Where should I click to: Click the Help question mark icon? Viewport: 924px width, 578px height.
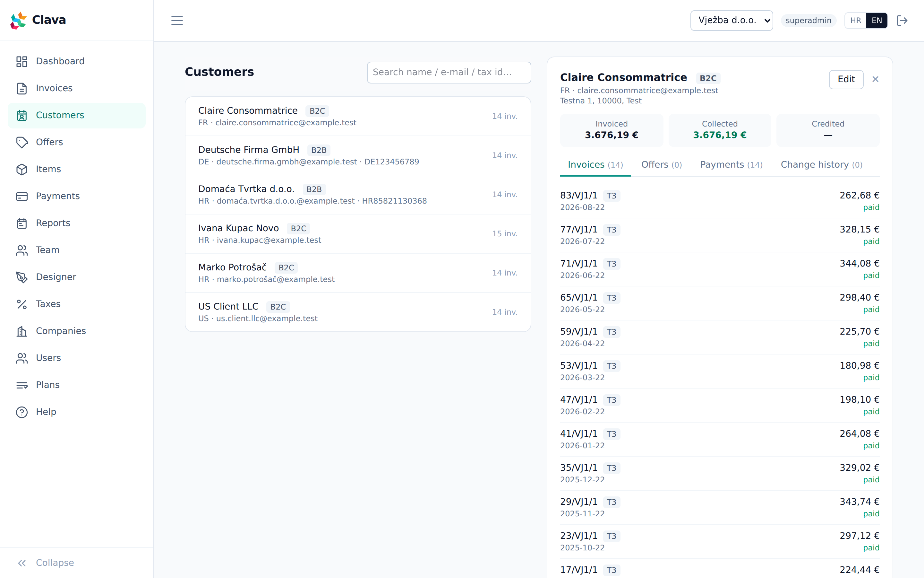pos(22,412)
